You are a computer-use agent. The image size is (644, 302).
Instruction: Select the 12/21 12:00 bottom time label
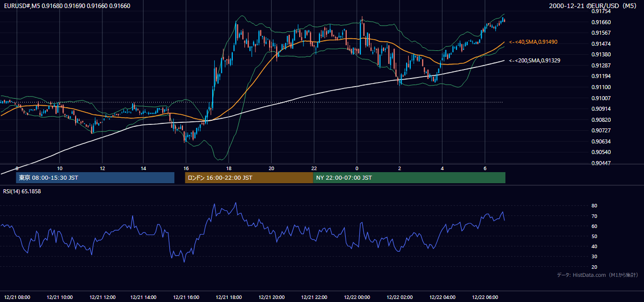click(103, 297)
